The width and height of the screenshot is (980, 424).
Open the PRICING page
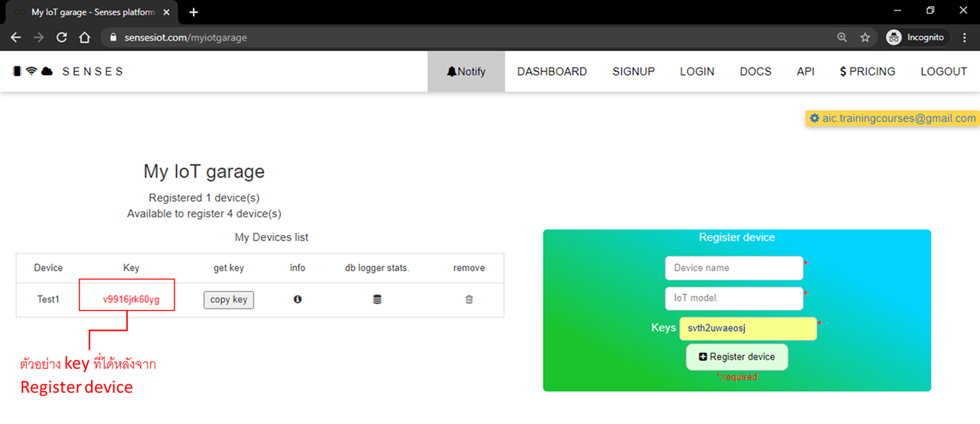click(867, 71)
